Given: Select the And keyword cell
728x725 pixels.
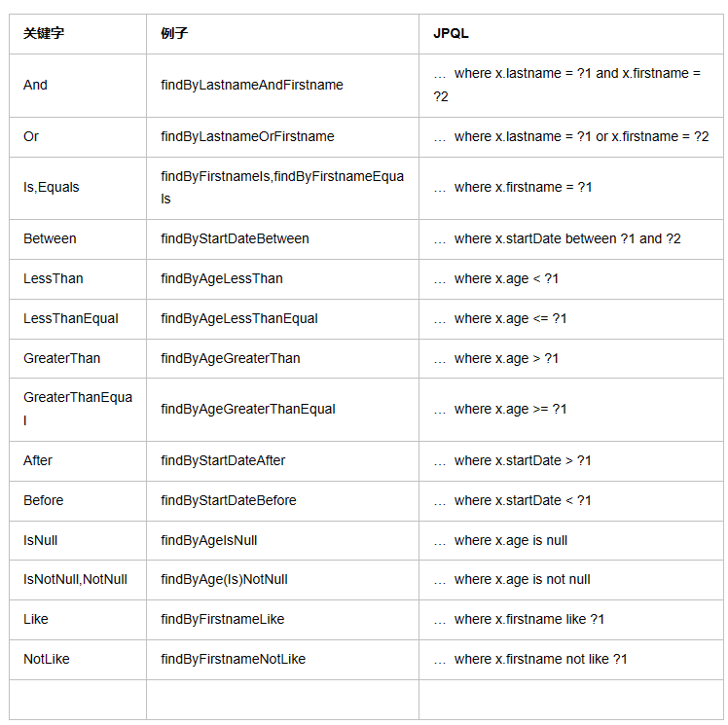Looking at the screenshot, I should coord(36,86).
